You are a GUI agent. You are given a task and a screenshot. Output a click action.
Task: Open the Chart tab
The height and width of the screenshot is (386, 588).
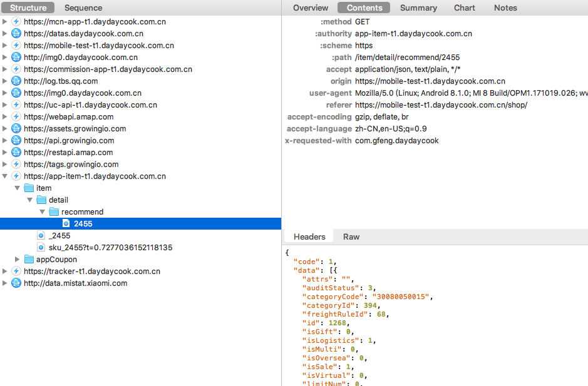pyautogui.click(x=465, y=8)
